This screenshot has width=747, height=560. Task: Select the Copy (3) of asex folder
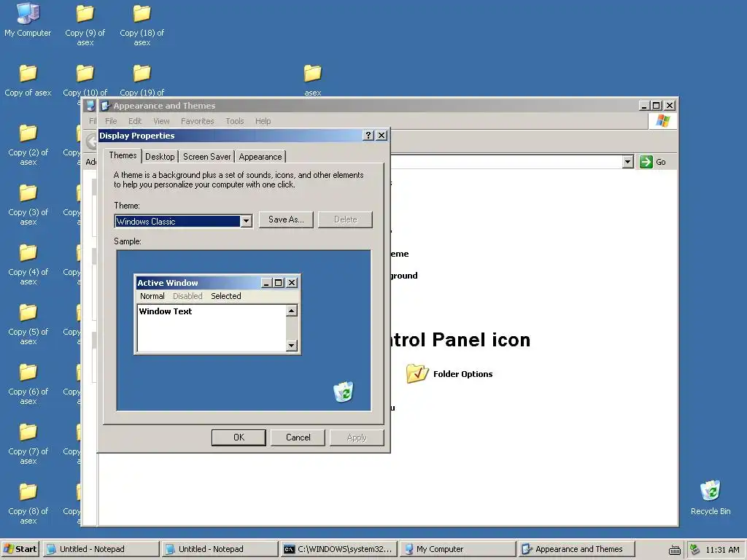[28, 205]
